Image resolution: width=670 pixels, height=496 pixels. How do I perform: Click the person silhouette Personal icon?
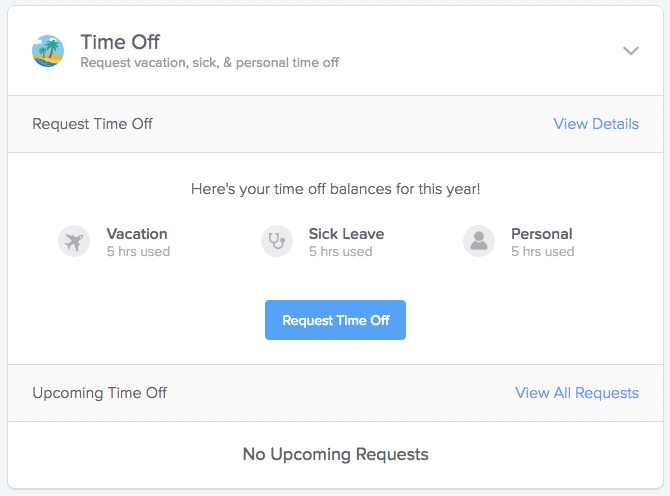coord(479,241)
